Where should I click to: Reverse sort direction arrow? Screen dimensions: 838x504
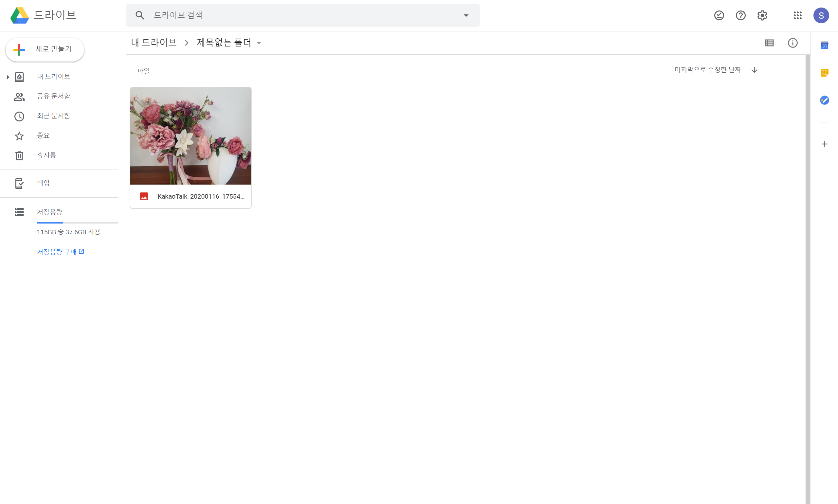[x=754, y=70]
